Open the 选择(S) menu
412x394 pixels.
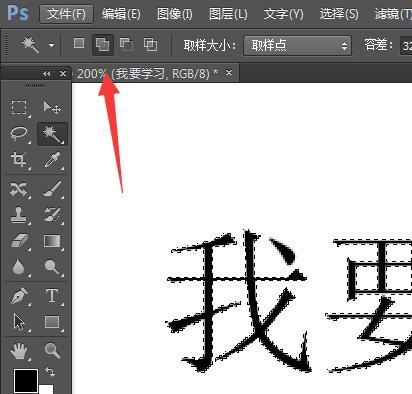pos(339,14)
